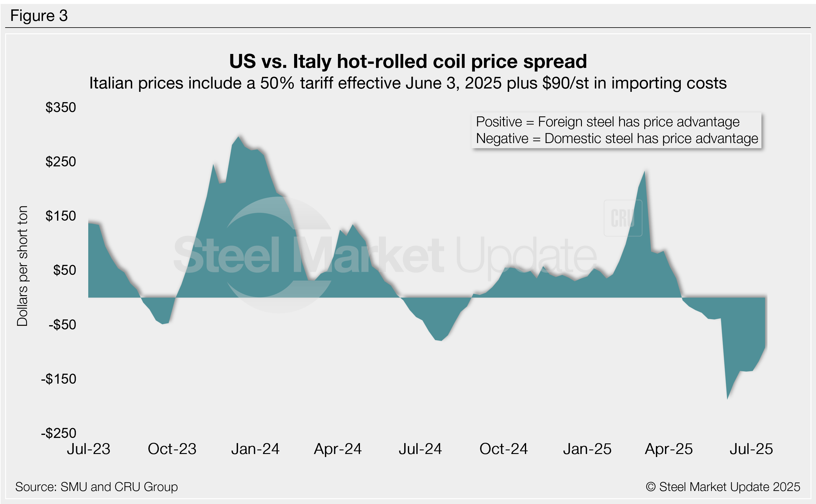
Task: Click the Jul-25 x-axis label
Action: [751, 449]
